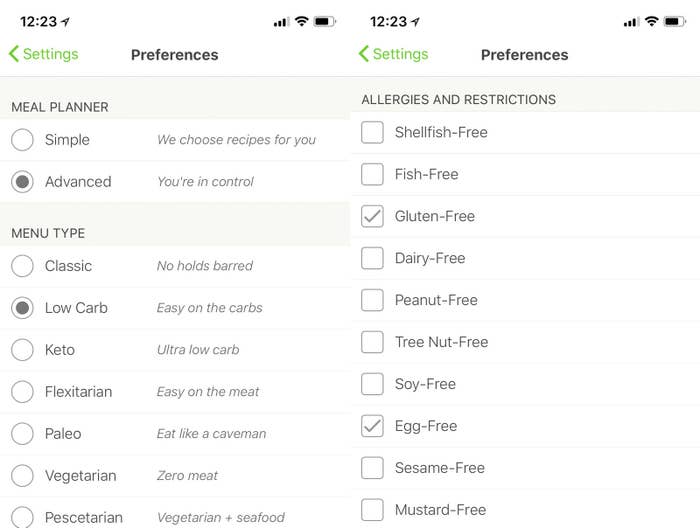Tap the right screen's back chevron icon
This screenshot has width=700, height=528.
[364, 54]
